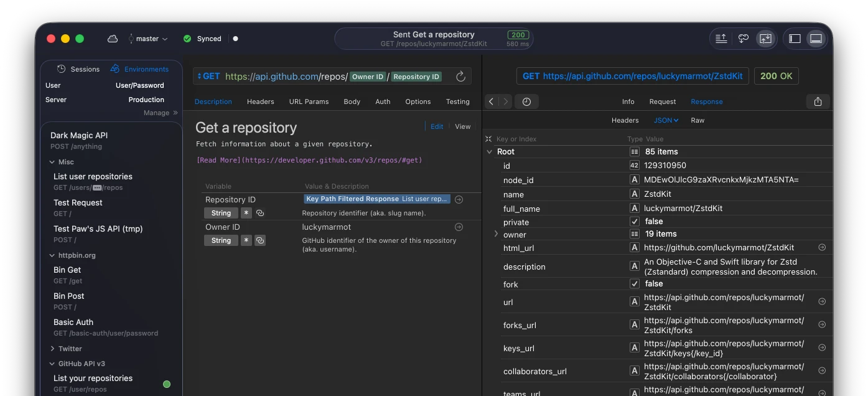Open the URL Params tab
This screenshot has width=868, height=396.
coord(309,101)
